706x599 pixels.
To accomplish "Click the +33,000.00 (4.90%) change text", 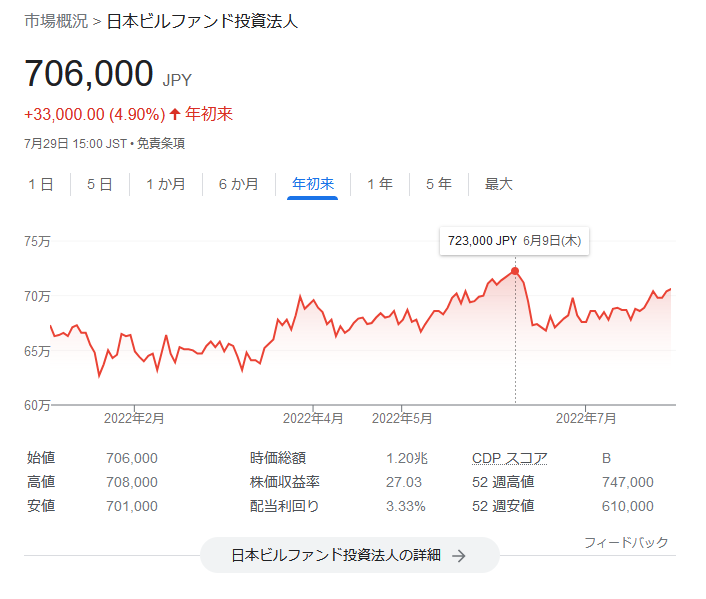I will [x=95, y=114].
